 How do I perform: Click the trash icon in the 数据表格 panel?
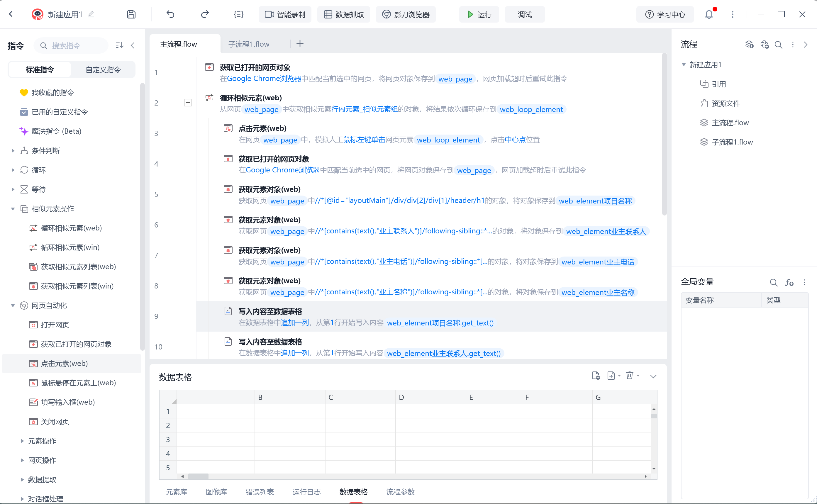[629, 376]
